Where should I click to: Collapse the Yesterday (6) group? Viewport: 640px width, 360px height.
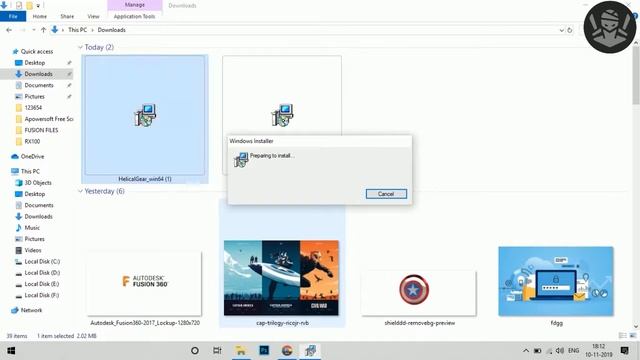click(x=80, y=191)
